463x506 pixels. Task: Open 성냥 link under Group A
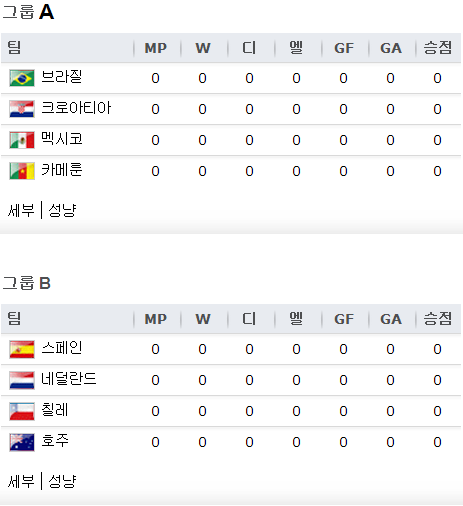[x=62, y=210]
